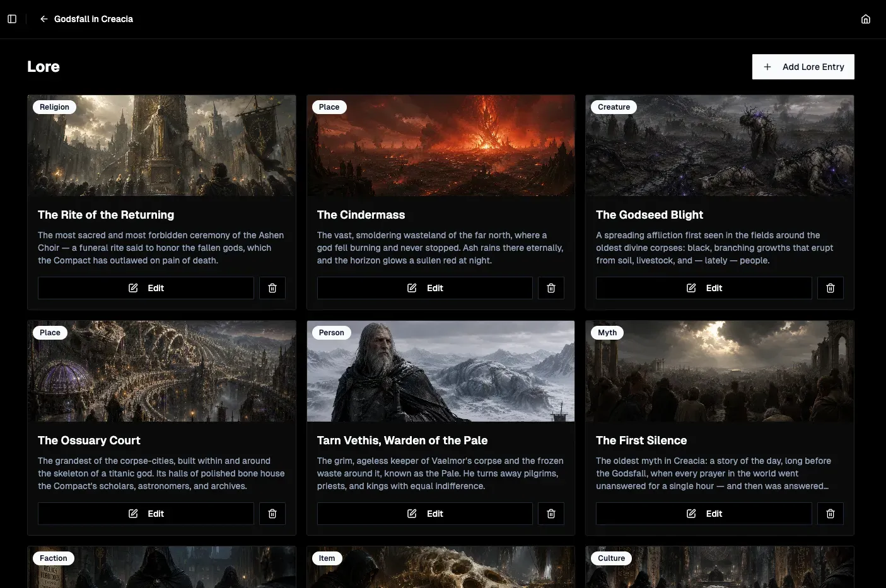The height and width of the screenshot is (588, 886).
Task: Click the Creature tag badge
Action: tap(614, 107)
